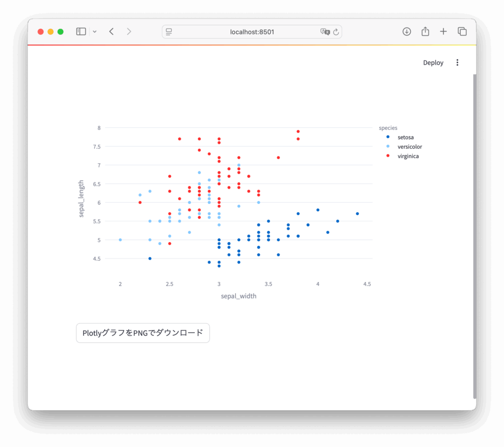Toggle setosa series in the legend
The height and width of the screenshot is (447, 504).
click(x=405, y=137)
